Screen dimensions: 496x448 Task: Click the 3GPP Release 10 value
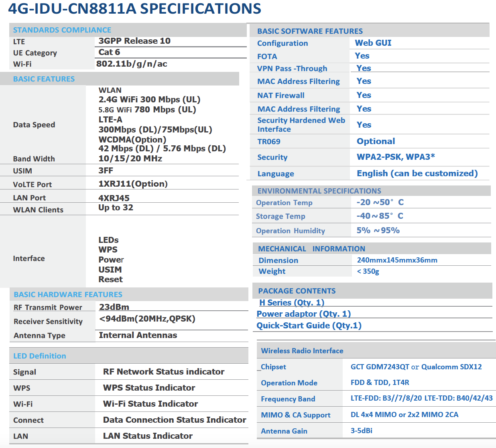coord(134,41)
